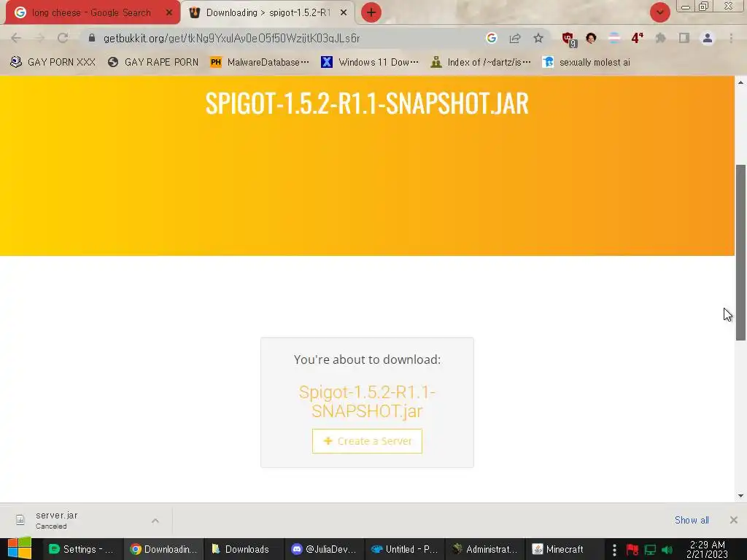Screen dimensions: 747x560
Task: Click the page's vertical scrollbar thumb
Action: pyautogui.click(x=740, y=252)
